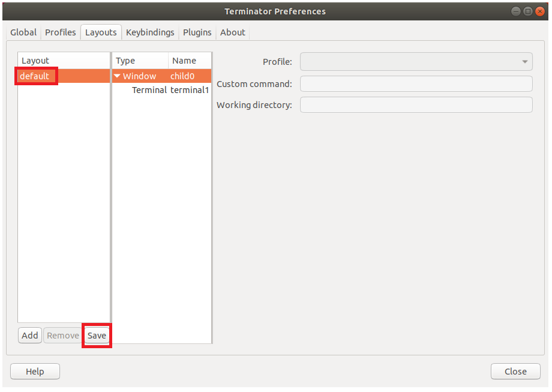The image size is (552, 392).
Task: Close the preferences dialog
Action: click(515, 372)
